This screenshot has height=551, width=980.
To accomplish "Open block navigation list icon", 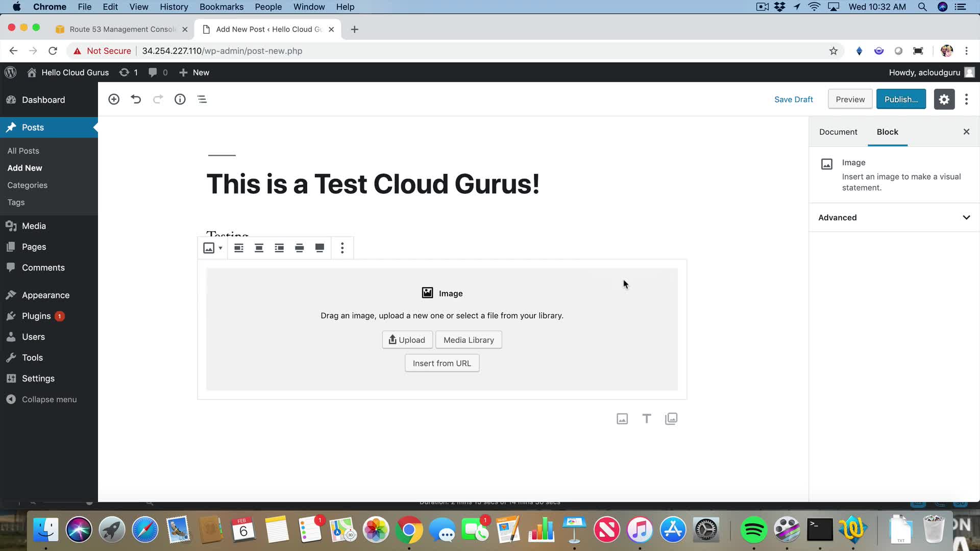I will pos(202,99).
